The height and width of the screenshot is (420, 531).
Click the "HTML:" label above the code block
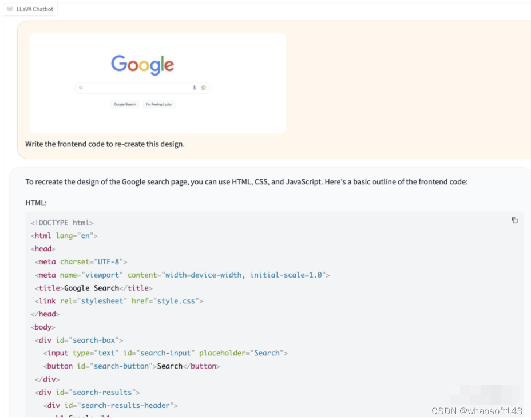[x=36, y=203]
